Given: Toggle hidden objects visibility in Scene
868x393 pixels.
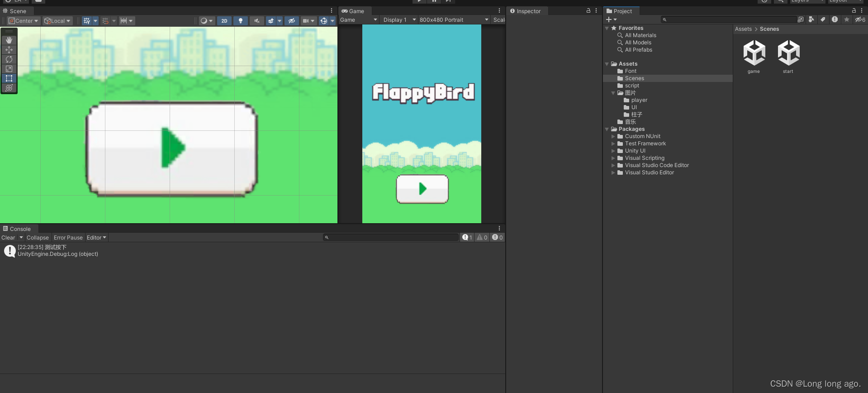Looking at the screenshot, I should (292, 21).
